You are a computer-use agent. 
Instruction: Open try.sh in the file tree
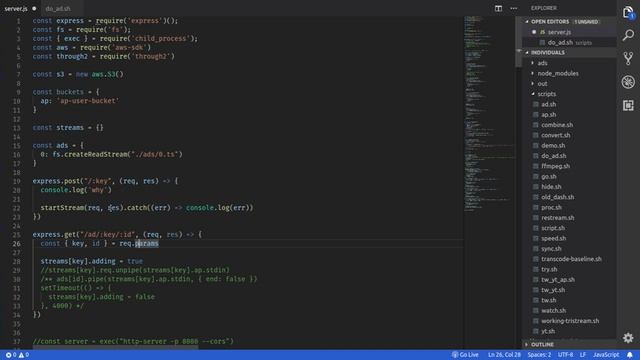click(549, 269)
